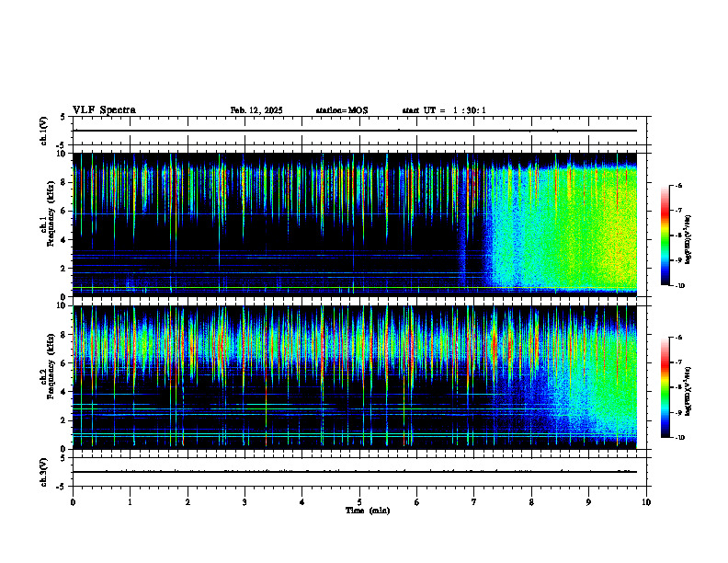The height and width of the screenshot is (563, 728).
Task: Click the time axis tick label "8"
Action: click(531, 502)
